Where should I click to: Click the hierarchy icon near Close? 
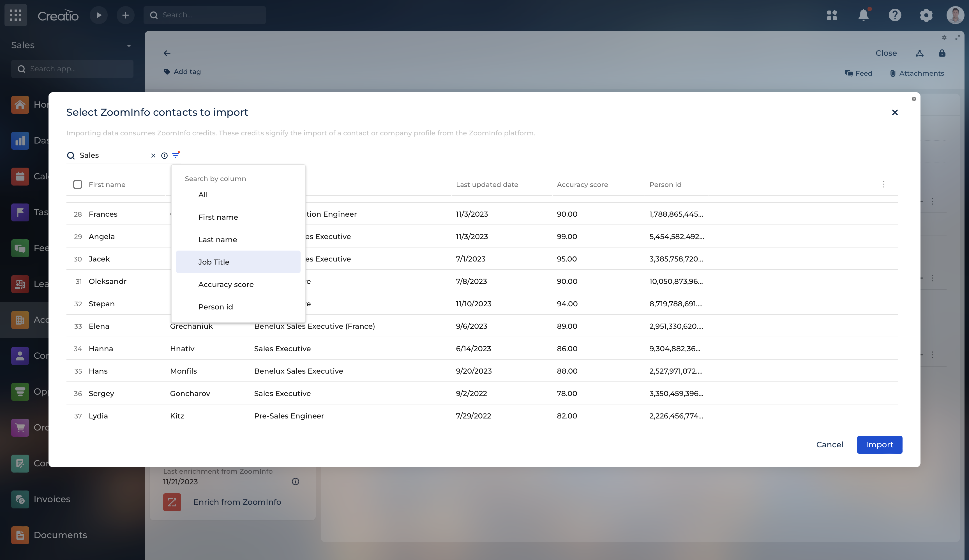coord(919,53)
